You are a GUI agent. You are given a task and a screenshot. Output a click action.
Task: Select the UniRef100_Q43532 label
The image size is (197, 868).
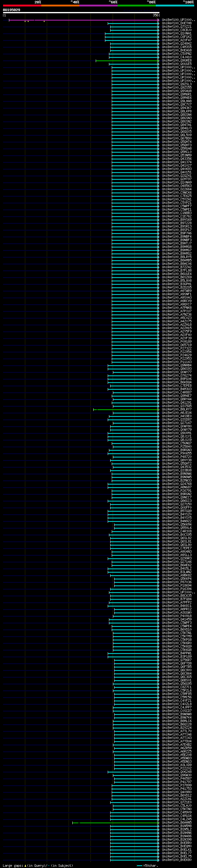point(176,467)
